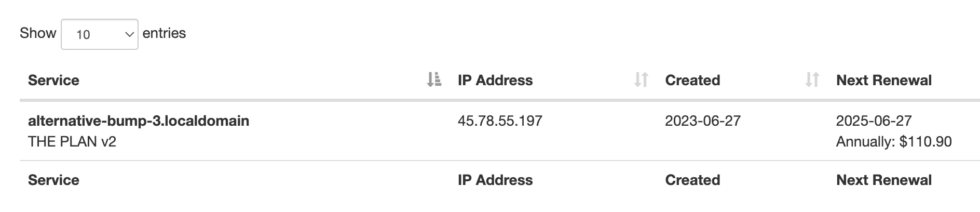Viewport: 980px width, 212px height.
Task: Click the footer Service label
Action: (53, 180)
